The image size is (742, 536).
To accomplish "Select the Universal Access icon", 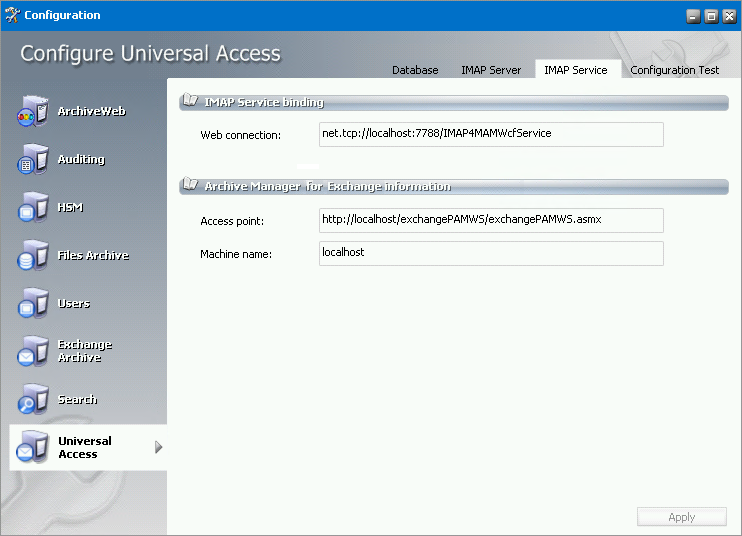I will pyautogui.click(x=33, y=447).
